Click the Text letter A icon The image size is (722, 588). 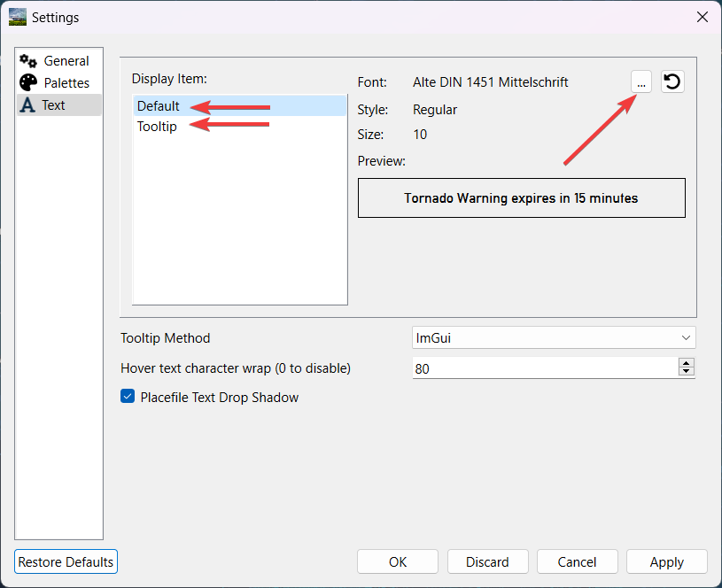[27, 105]
